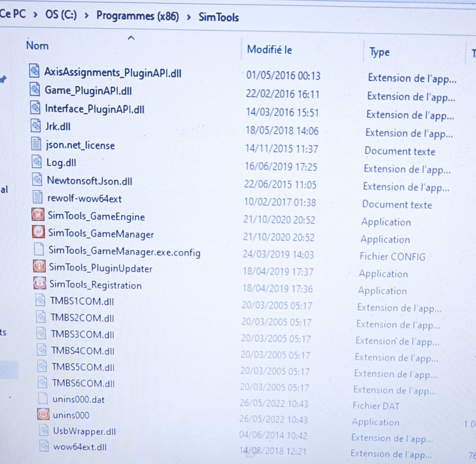
Task: Click the Game_PluginAPI.dll file icon
Action: [35, 89]
